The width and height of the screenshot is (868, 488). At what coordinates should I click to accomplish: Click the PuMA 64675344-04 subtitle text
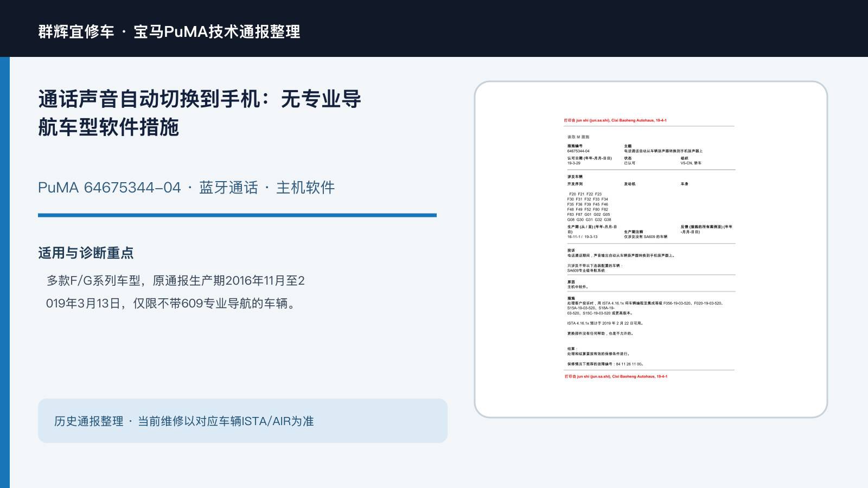coord(110,188)
